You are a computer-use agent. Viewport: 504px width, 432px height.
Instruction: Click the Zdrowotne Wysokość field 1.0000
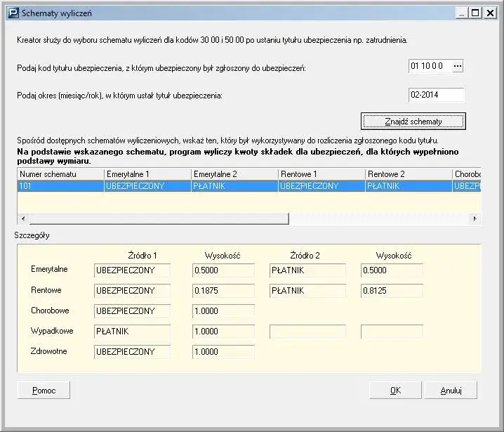[223, 352]
